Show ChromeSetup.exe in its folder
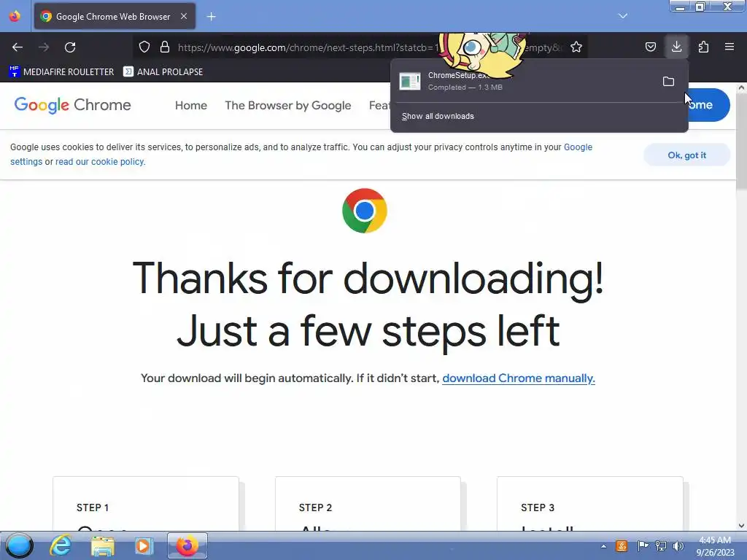The height and width of the screenshot is (560, 747). [668, 82]
